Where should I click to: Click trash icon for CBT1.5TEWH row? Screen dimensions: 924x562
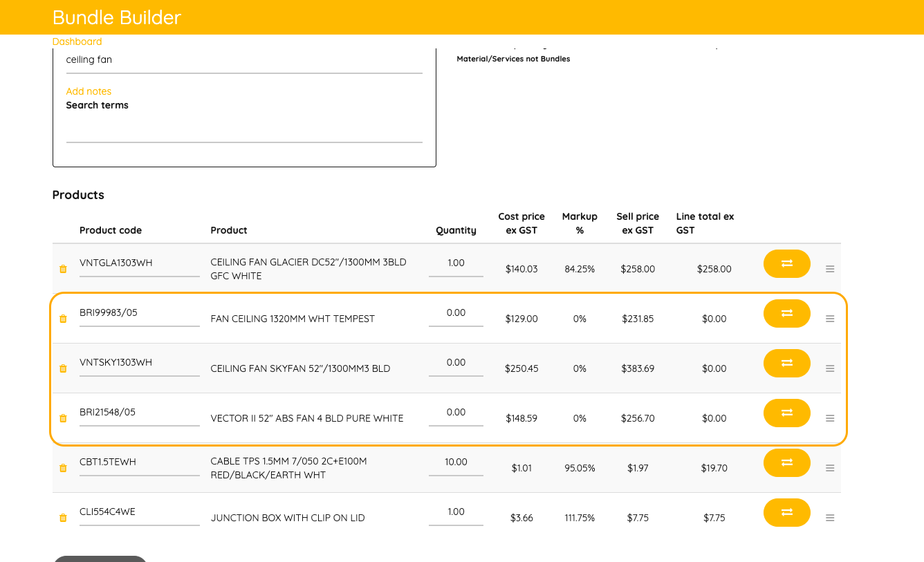(x=63, y=468)
